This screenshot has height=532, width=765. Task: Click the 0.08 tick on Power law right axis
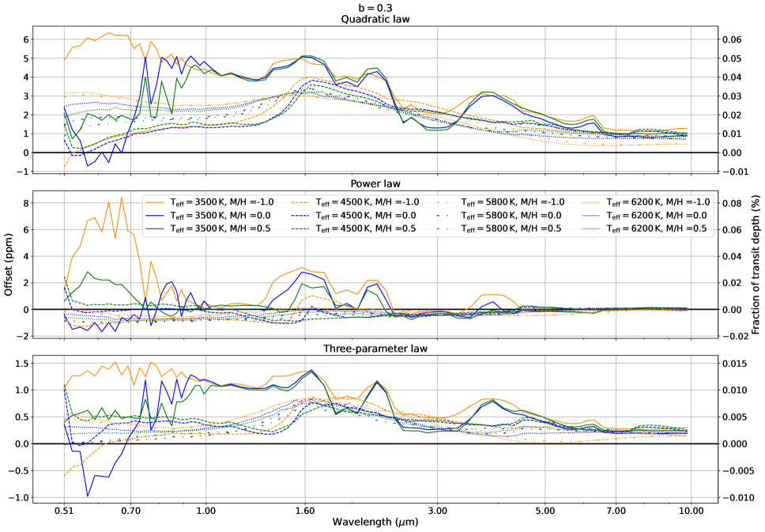pos(732,203)
